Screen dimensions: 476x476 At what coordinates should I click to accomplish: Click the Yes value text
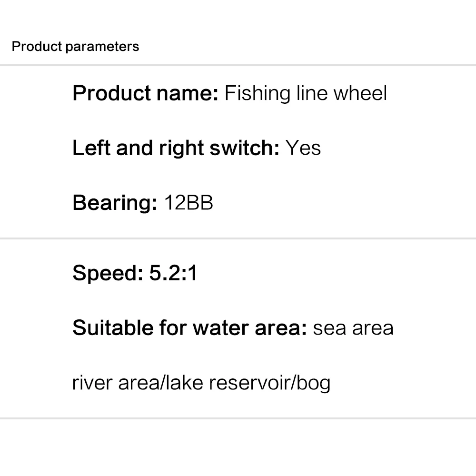[x=303, y=148]
